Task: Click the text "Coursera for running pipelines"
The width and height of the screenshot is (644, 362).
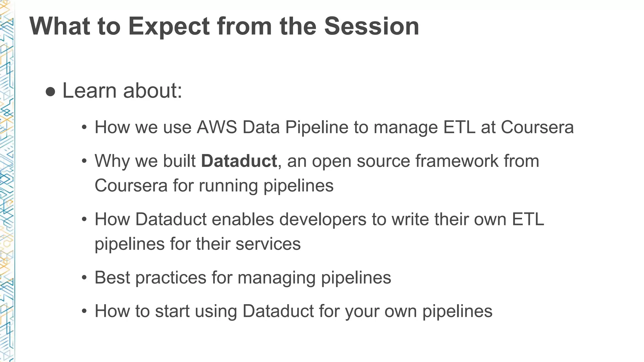Action: 214,185
